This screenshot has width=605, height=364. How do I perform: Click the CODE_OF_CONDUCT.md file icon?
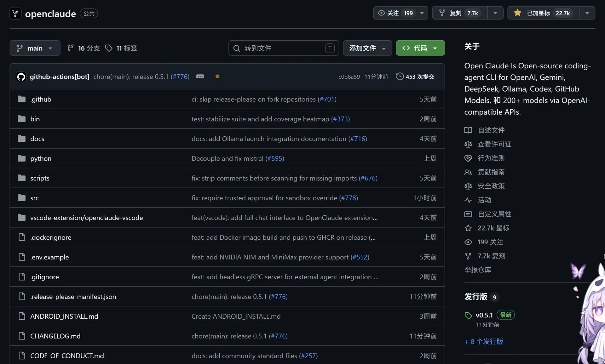tap(22, 356)
